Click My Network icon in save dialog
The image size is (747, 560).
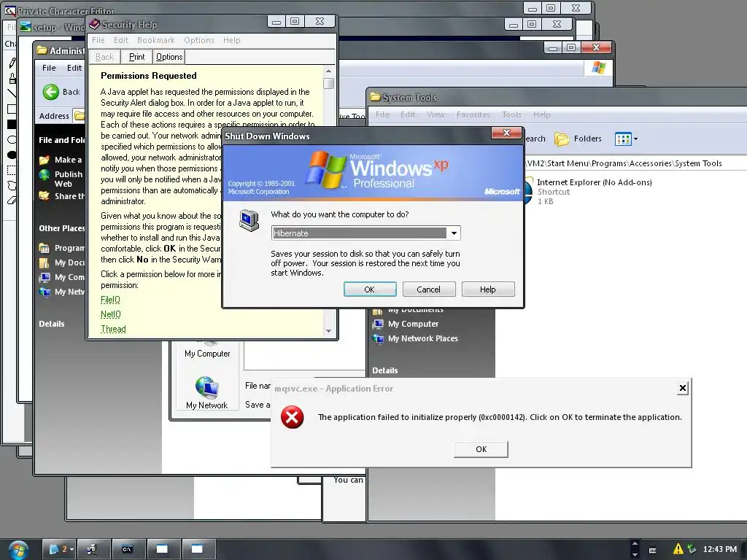point(206,393)
